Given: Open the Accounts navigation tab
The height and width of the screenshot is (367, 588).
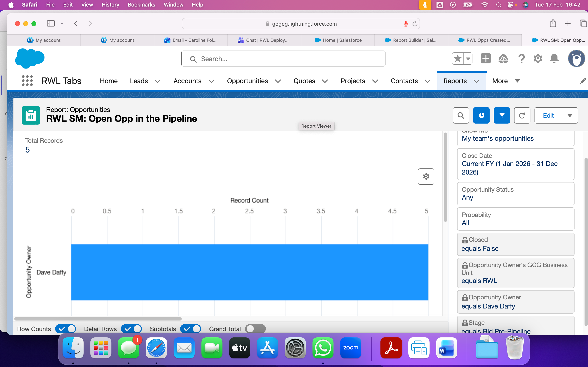Looking at the screenshot, I should (187, 81).
